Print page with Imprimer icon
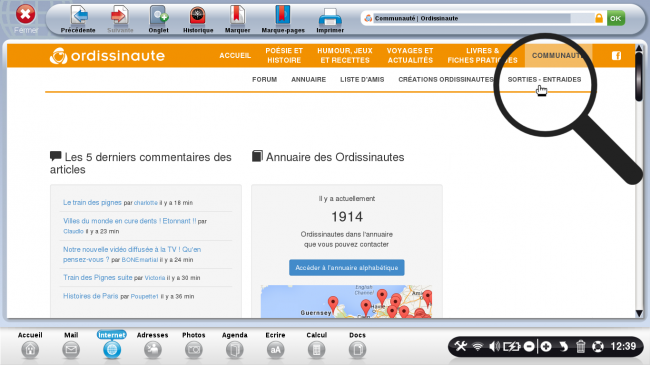The image size is (650, 365). click(330, 17)
